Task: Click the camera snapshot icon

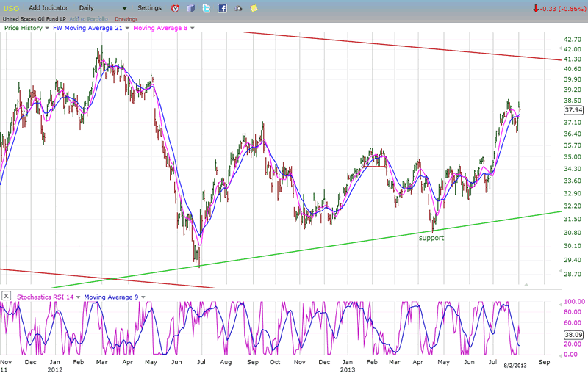Action: [x=238, y=8]
